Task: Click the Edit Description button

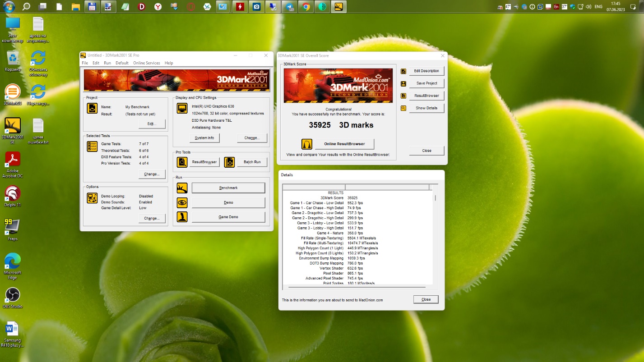Action: point(426,71)
